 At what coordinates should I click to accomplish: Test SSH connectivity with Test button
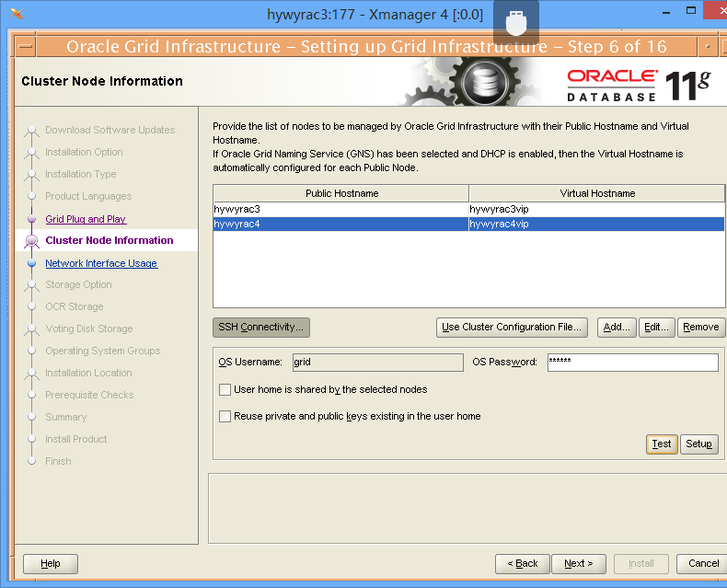[x=662, y=444]
